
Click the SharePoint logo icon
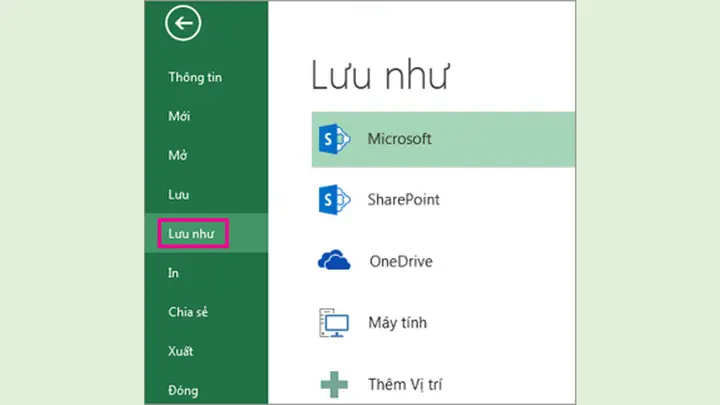334,200
